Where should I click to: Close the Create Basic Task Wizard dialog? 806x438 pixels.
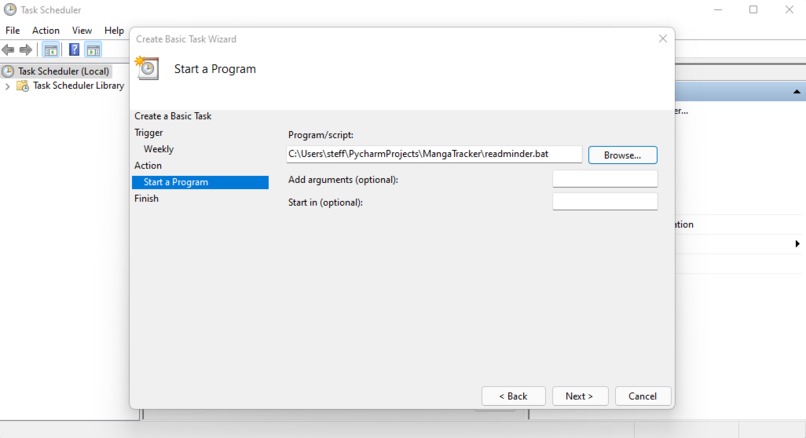coord(663,39)
